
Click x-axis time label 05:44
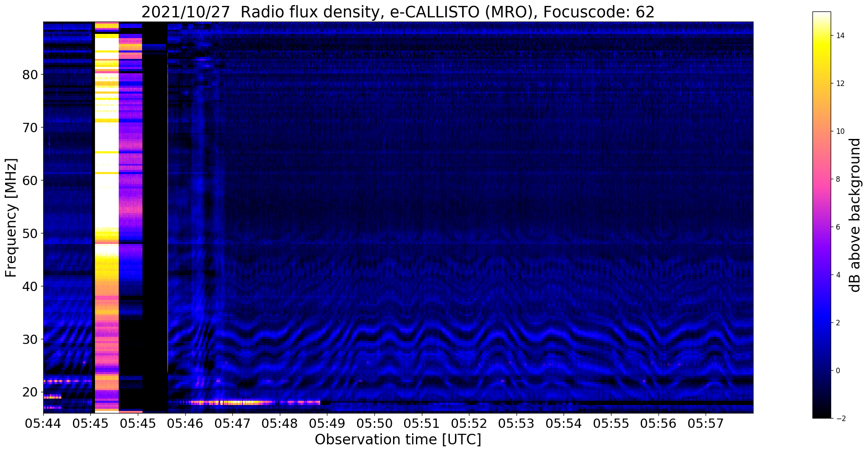[x=43, y=423]
